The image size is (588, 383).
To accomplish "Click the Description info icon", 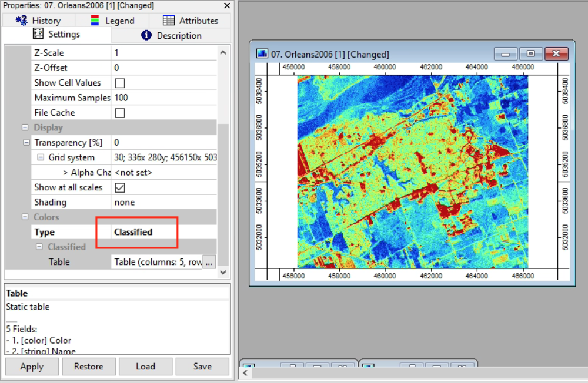I will pos(146,34).
